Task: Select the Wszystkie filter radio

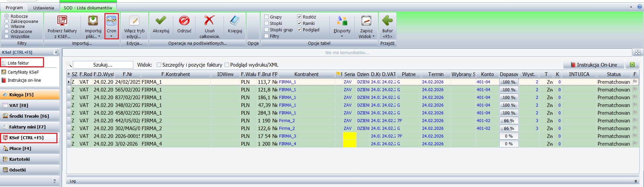Action: click(x=7, y=36)
